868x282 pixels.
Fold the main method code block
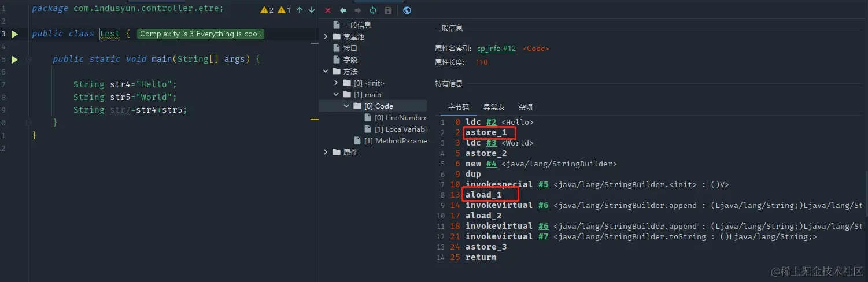pyautogui.click(x=28, y=60)
